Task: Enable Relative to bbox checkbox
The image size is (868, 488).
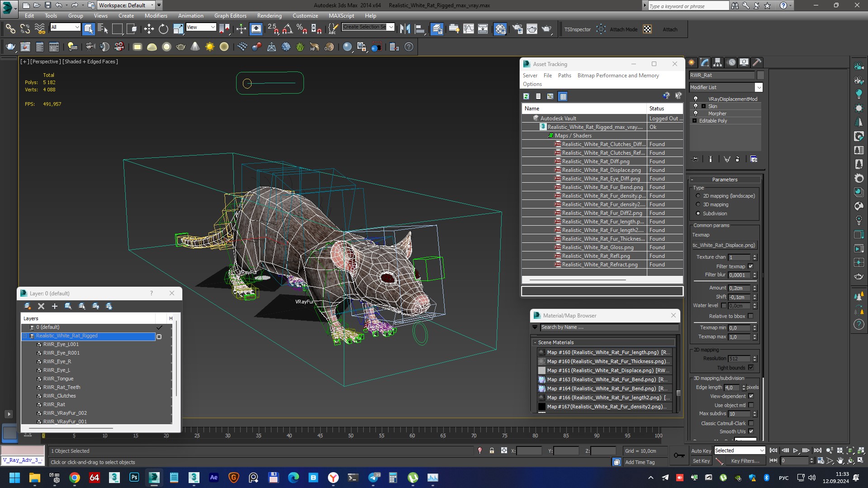Action: coord(750,316)
